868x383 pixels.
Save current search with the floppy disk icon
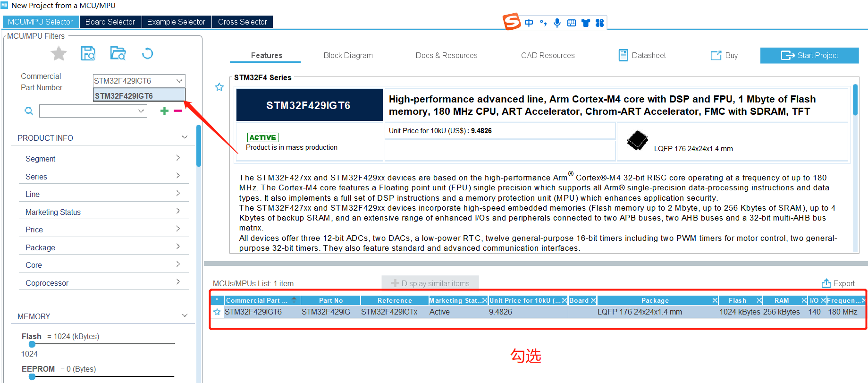click(x=88, y=53)
